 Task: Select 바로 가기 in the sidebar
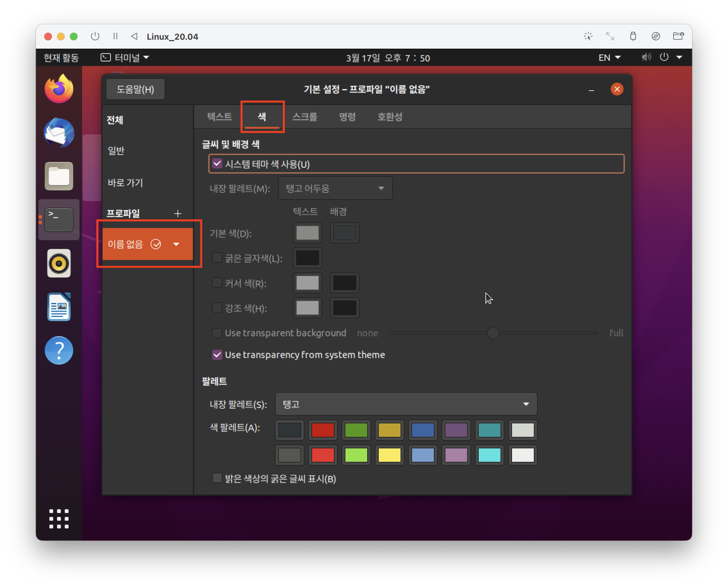[x=125, y=183]
